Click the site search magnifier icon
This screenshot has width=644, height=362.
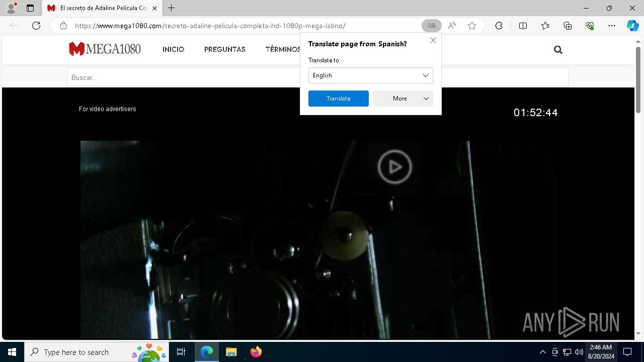(558, 50)
